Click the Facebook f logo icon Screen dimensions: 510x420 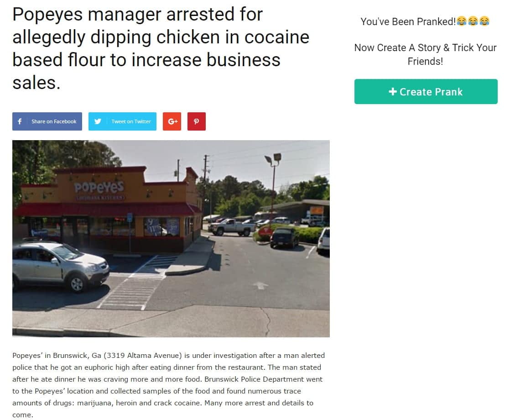[x=20, y=121]
